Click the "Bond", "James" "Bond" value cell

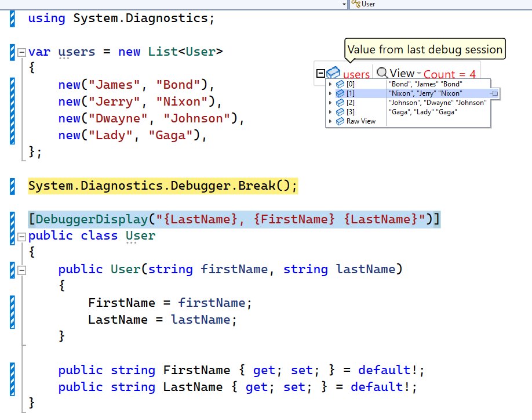[425, 84]
